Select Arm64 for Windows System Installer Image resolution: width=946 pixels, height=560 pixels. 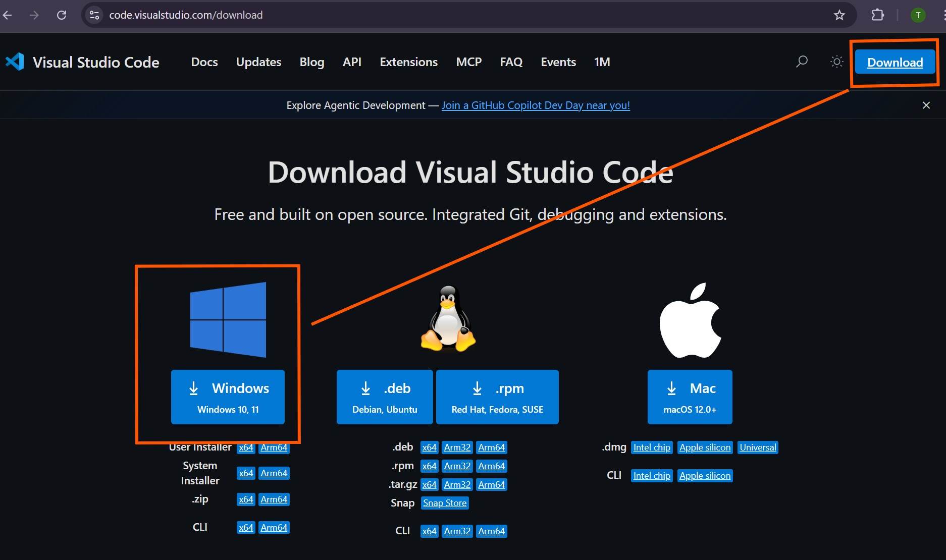pyautogui.click(x=274, y=473)
